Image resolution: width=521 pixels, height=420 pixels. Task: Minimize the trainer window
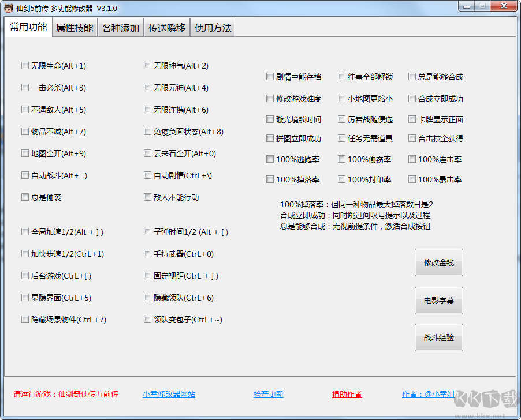pos(467,6)
